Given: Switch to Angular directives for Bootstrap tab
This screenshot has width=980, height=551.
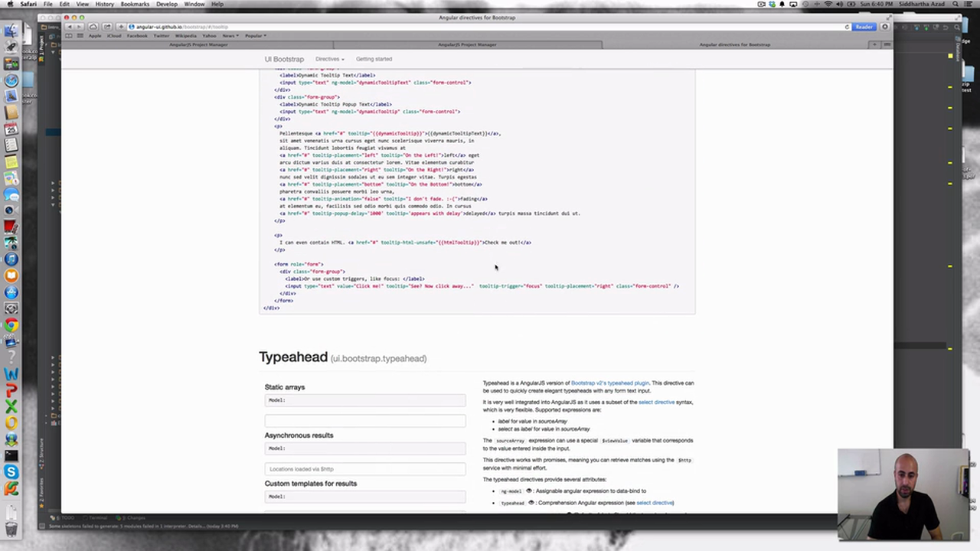Looking at the screenshot, I should coord(734,44).
